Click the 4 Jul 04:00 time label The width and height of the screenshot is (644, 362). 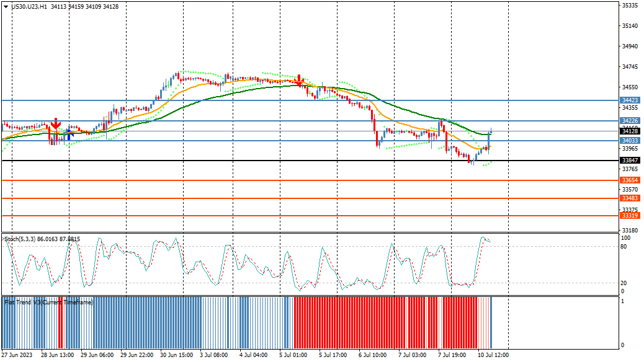pos(253,355)
